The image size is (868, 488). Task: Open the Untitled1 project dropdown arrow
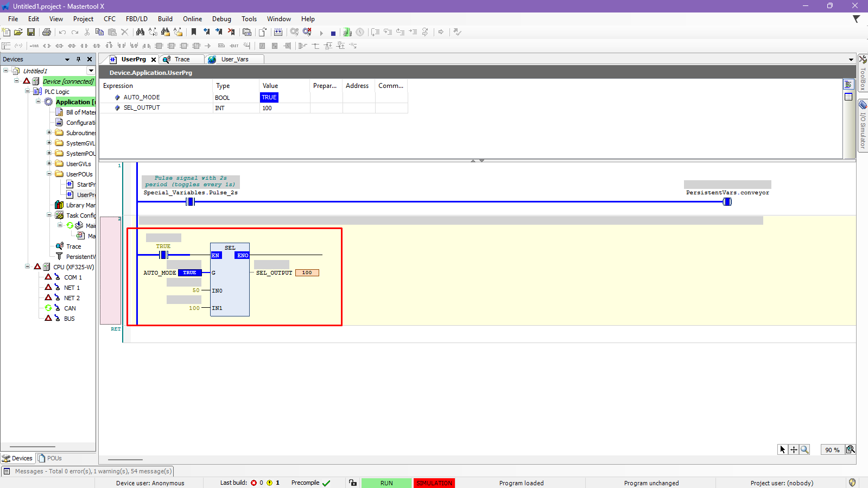click(91, 71)
